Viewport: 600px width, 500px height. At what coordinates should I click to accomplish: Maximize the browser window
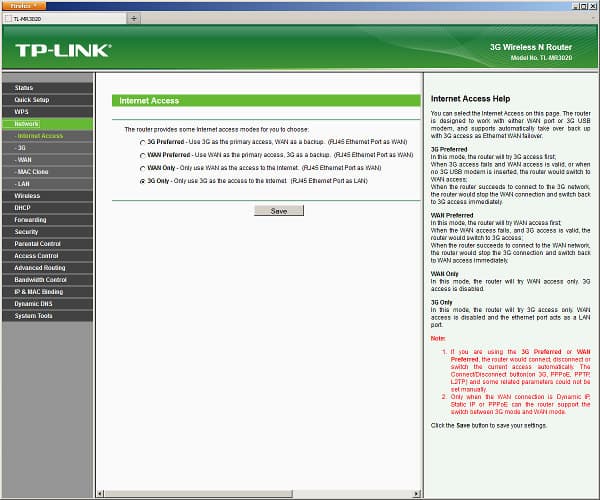tap(584, 6)
